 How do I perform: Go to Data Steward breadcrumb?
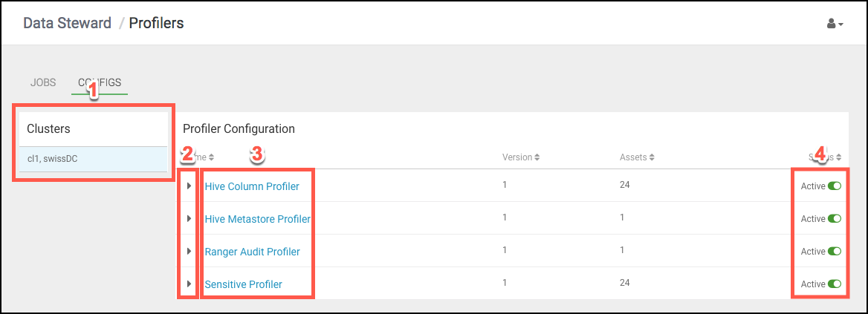coord(67,23)
